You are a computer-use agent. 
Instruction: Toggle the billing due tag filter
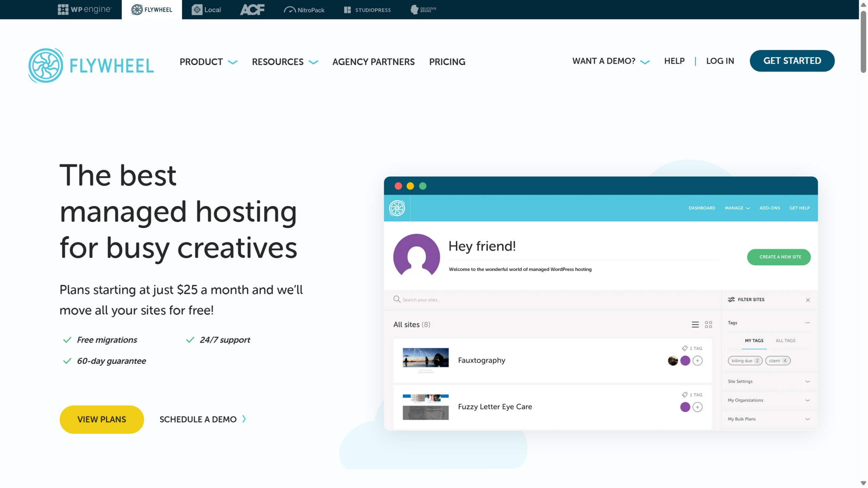[x=745, y=361]
